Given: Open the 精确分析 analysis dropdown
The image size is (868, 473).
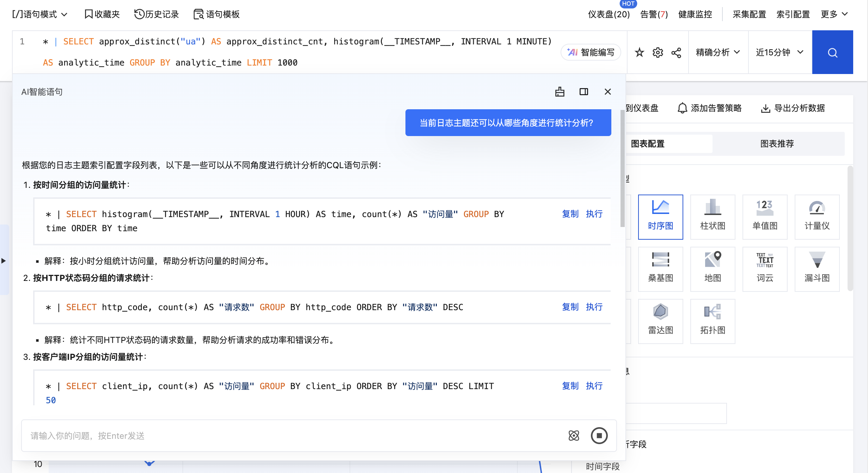Looking at the screenshot, I should (x=717, y=52).
